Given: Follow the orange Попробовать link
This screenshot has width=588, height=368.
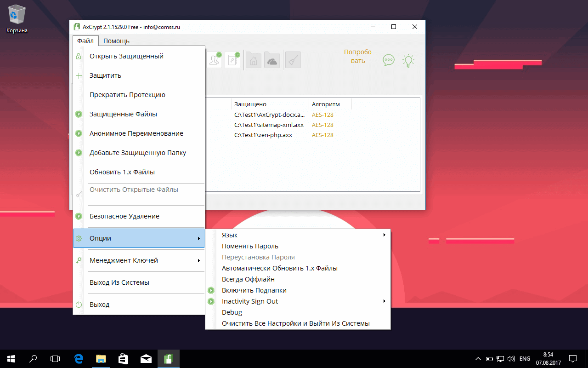Looking at the screenshot, I should 358,56.
